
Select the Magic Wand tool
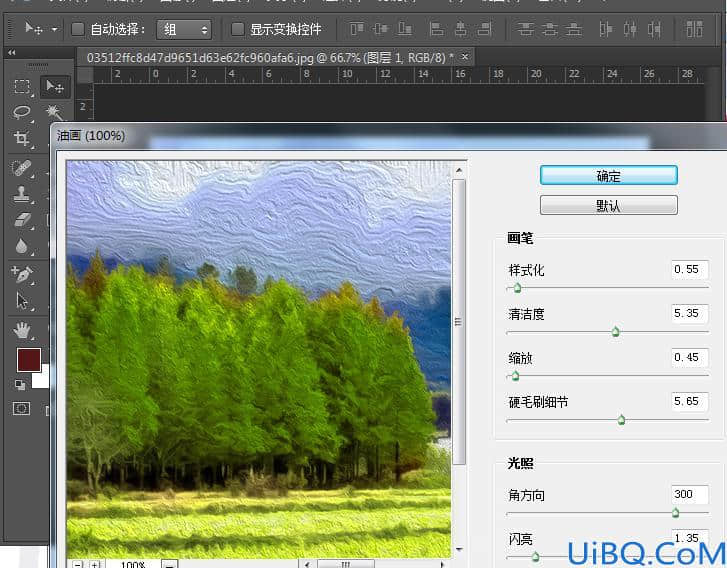tap(55, 112)
